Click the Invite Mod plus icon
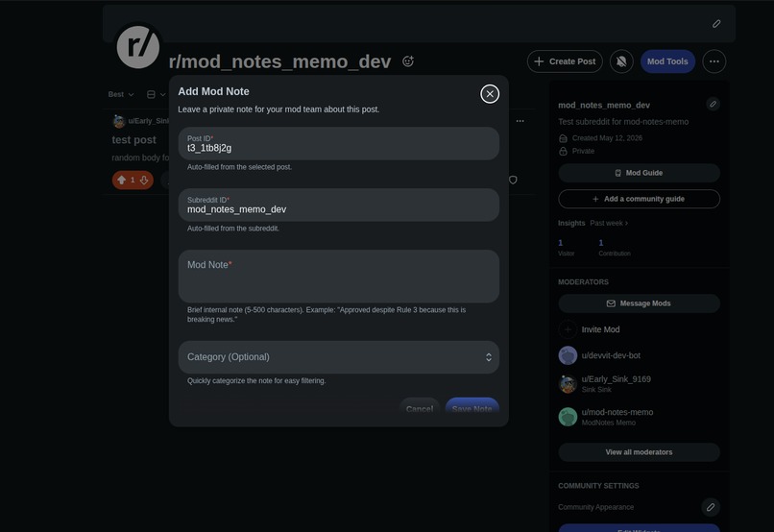774x532 pixels. coord(568,329)
